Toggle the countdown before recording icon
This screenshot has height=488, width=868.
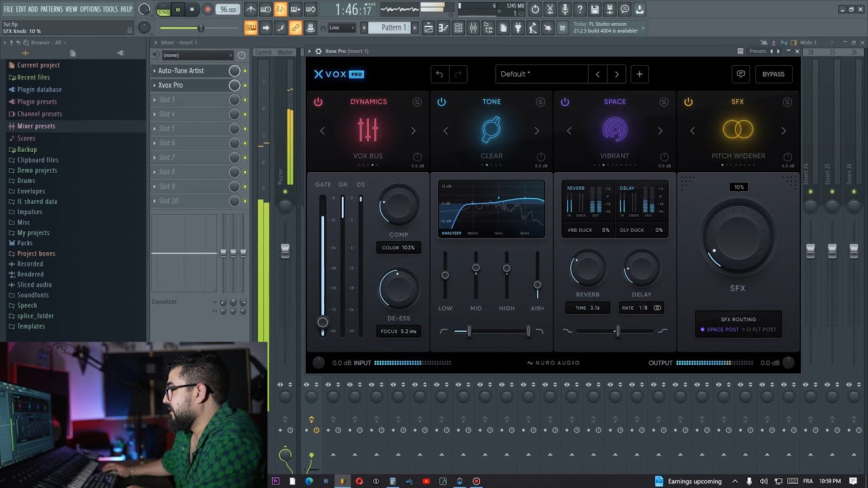point(281,9)
